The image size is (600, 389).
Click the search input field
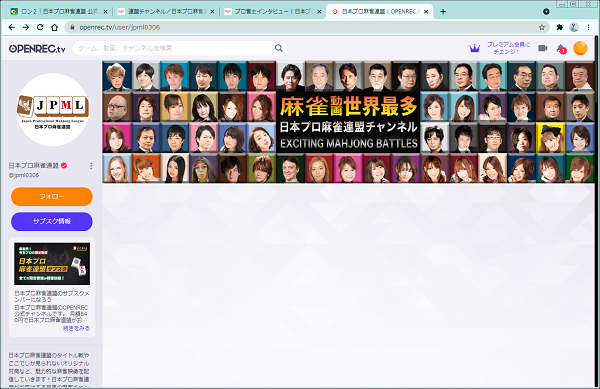174,48
